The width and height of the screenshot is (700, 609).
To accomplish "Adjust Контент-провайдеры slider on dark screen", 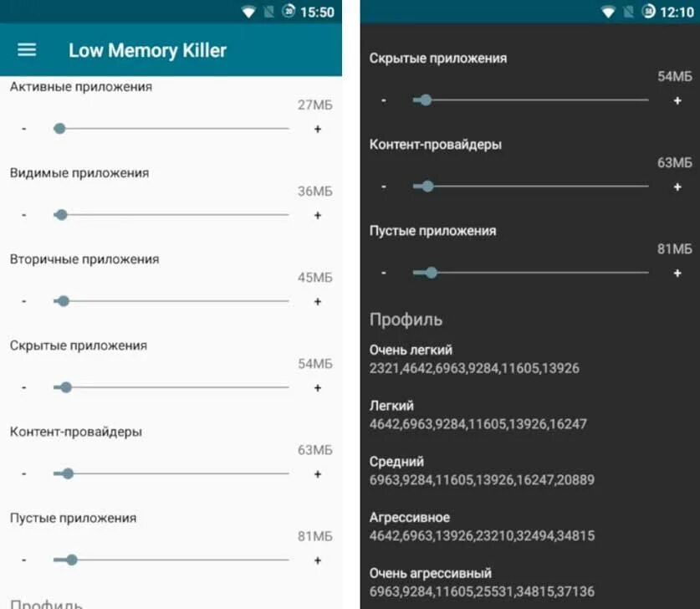I will click(x=531, y=187).
